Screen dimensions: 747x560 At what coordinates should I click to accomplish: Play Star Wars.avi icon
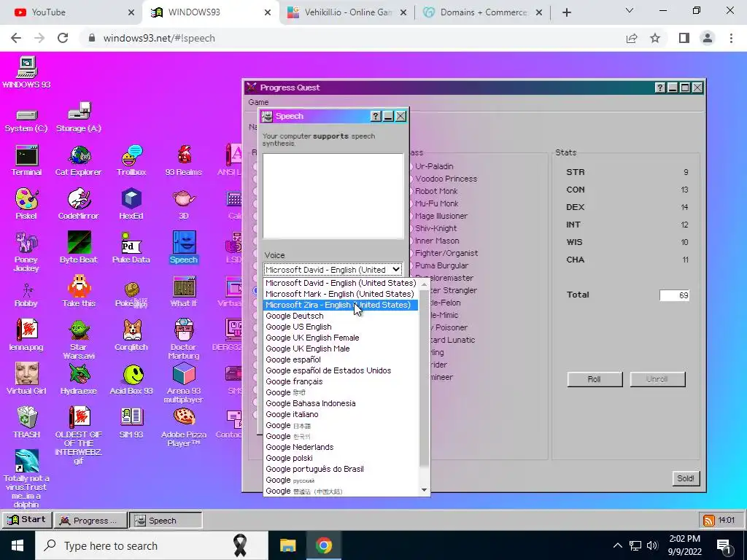point(79,339)
